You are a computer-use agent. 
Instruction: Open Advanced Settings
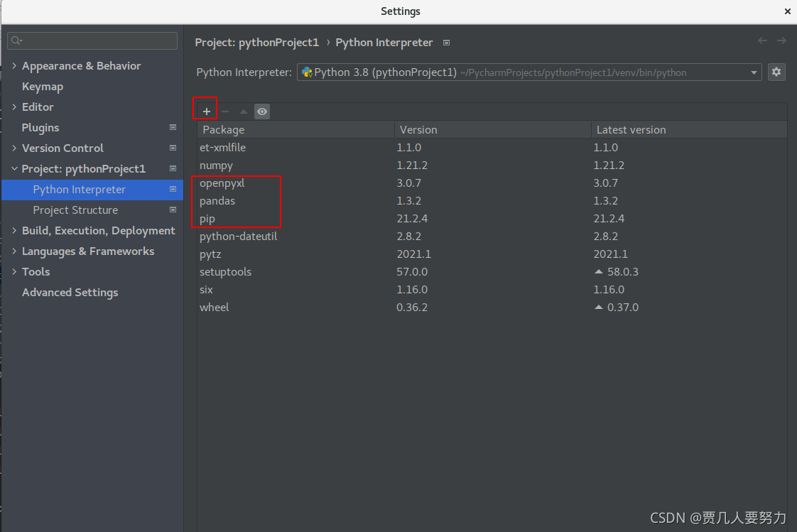tap(70, 293)
